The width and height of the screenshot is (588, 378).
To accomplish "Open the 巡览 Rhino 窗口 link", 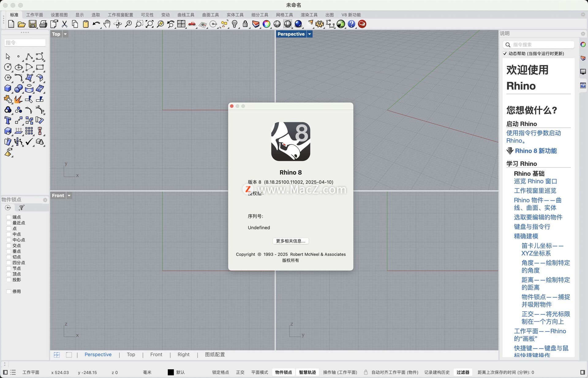I will 535,181.
